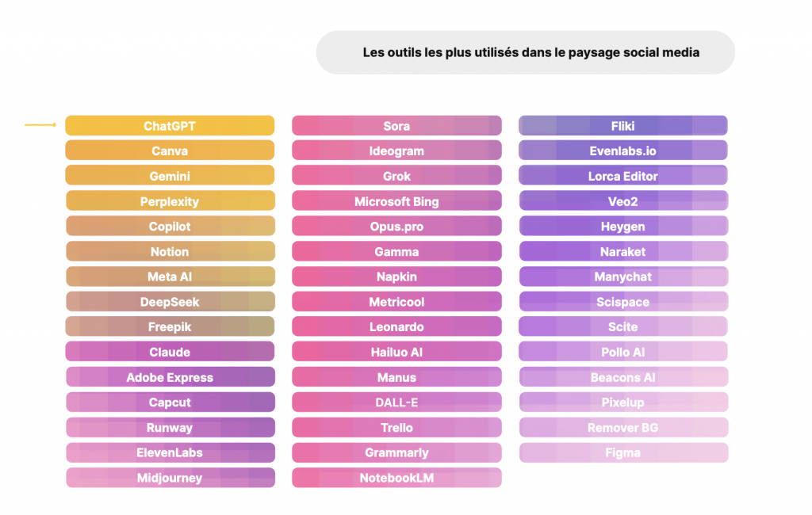The height and width of the screenshot is (515, 812).
Task: Select the Heygen bar
Action: pyautogui.click(x=623, y=227)
